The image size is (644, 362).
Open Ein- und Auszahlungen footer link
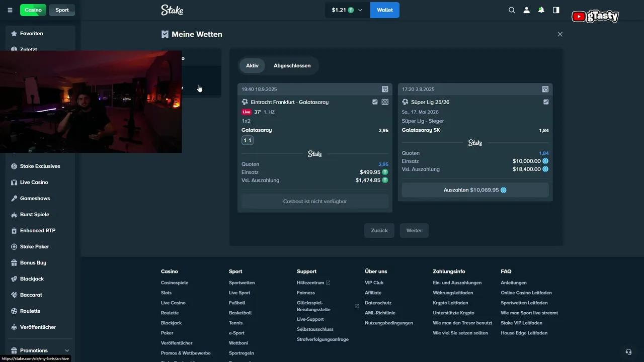pyautogui.click(x=457, y=283)
